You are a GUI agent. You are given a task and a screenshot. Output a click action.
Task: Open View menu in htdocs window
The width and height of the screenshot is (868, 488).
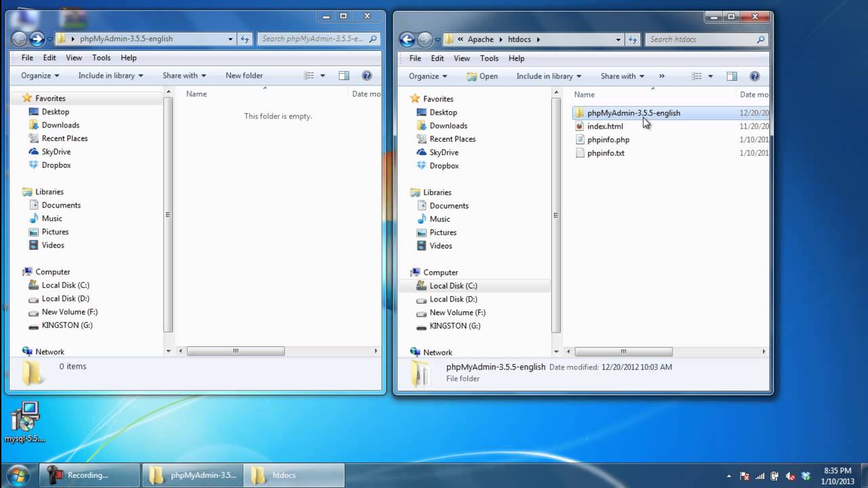pyautogui.click(x=462, y=58)
